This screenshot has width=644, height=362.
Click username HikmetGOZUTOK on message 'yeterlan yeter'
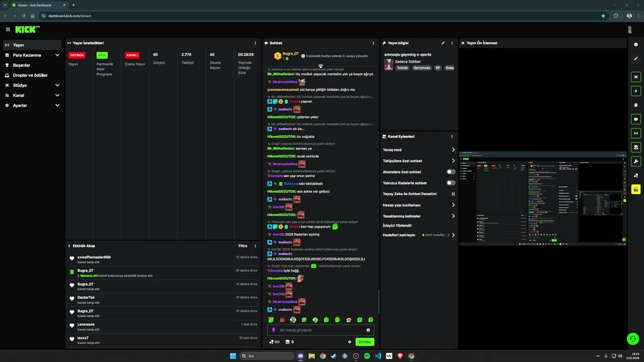(x=281, y=117)
